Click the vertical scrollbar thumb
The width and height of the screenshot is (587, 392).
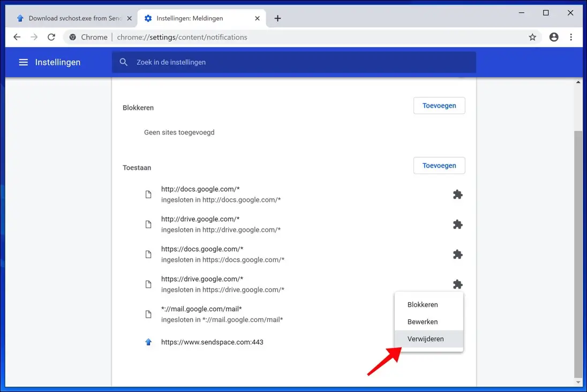[x=578, y=254]
